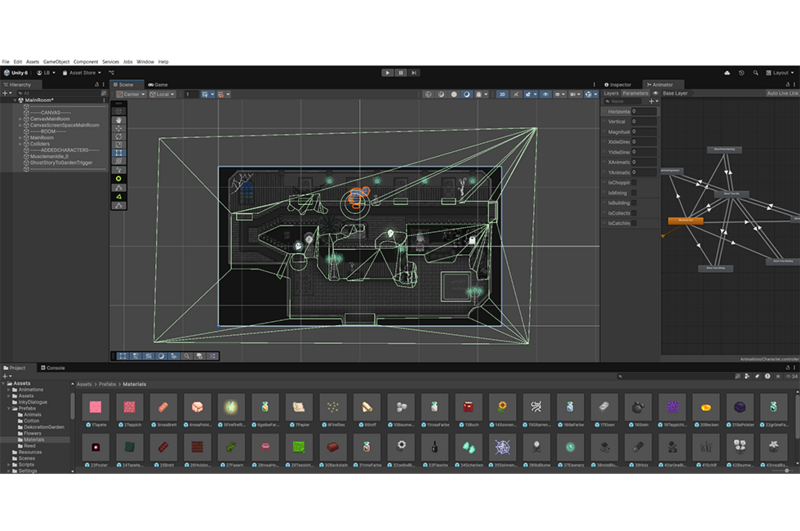Open the Center pivot mode dropdown
Screen dimensions: 800x531
(131, 95)
